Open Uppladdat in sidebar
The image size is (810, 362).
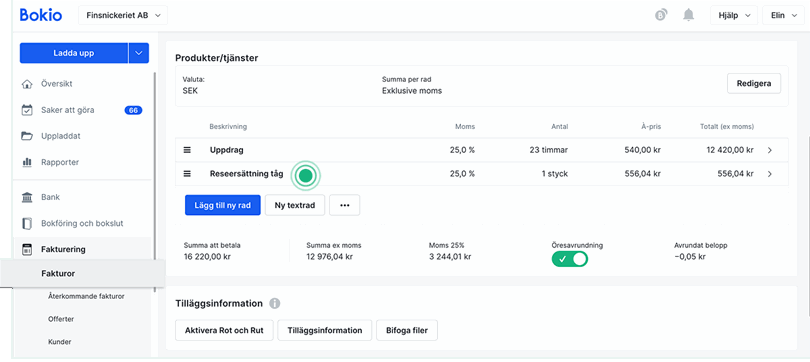point(61,136)
